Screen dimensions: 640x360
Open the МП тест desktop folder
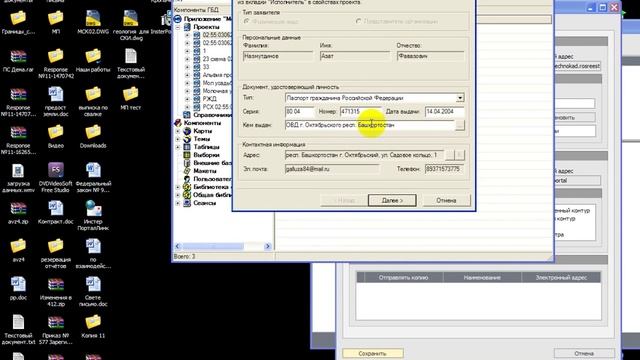tap(131, 98)
